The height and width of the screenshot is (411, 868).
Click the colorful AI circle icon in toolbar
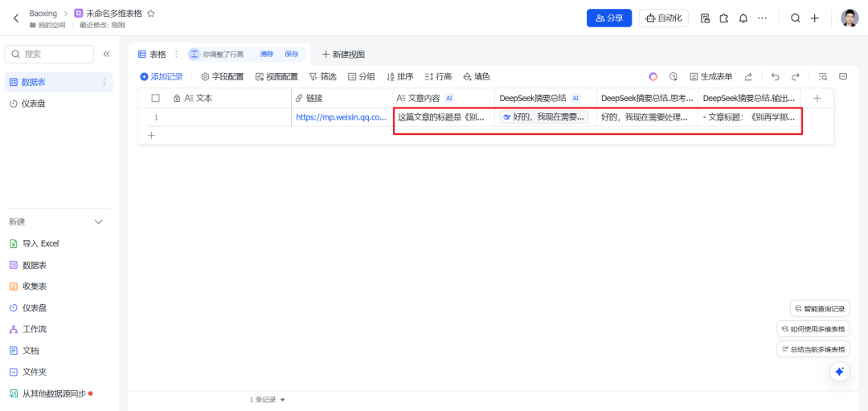click(653, 77)
